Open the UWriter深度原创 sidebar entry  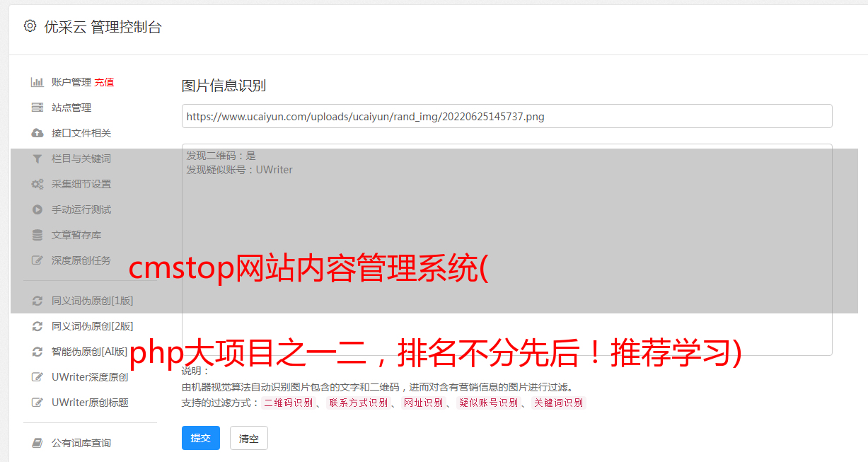(x=90, y=377)
